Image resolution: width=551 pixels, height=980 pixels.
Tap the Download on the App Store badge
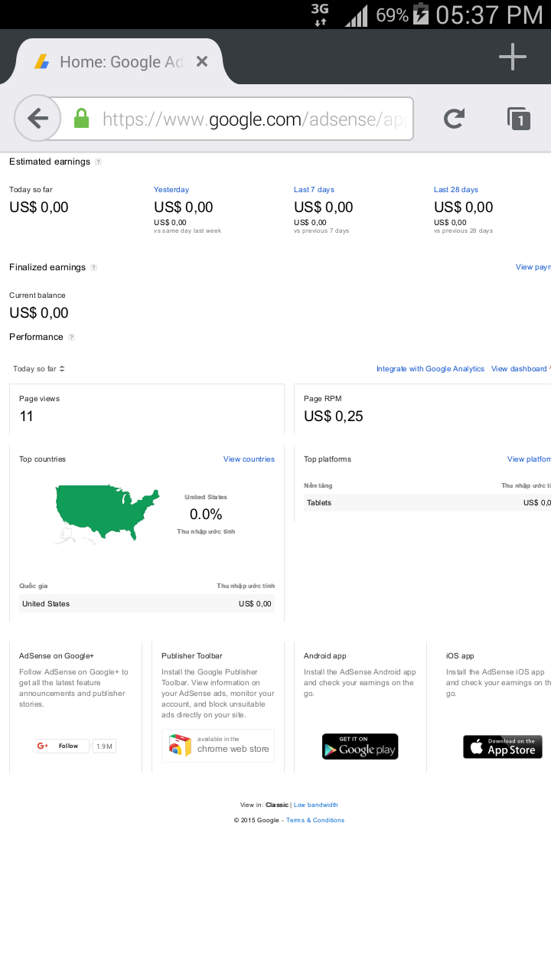click(x=502, y=746)
